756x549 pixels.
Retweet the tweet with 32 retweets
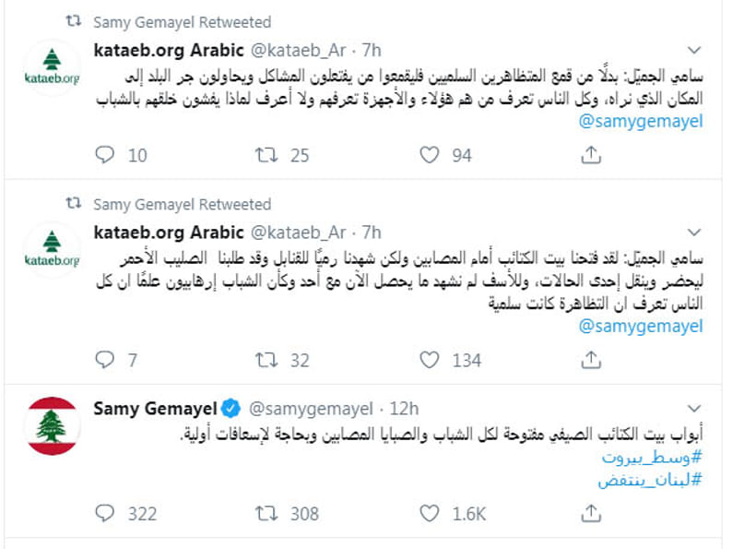[x=266, y=360]
